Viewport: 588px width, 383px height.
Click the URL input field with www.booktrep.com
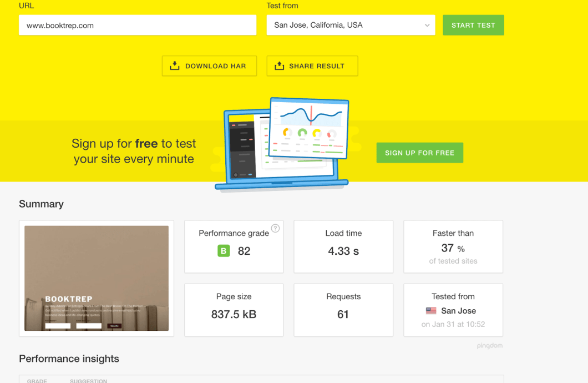pos(138,25)
